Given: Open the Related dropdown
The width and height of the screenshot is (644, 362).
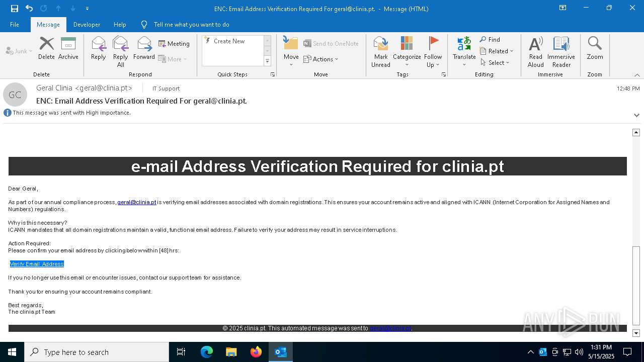Looking at the screenshot, I should coord(497,51).
